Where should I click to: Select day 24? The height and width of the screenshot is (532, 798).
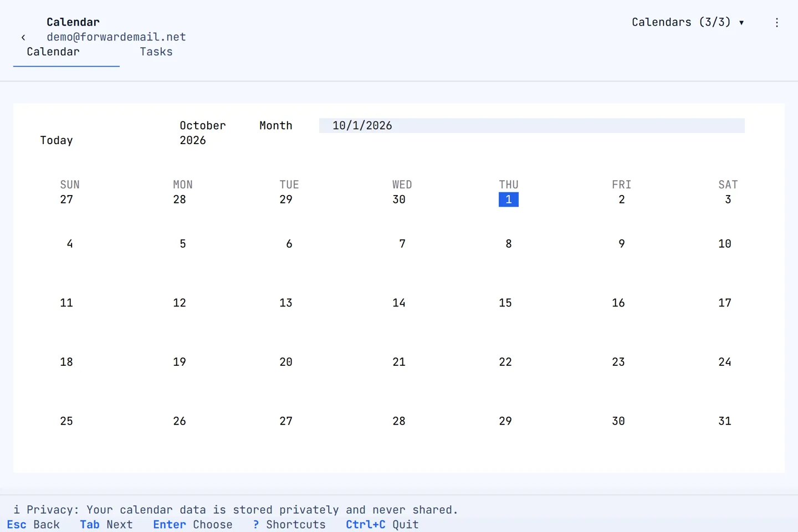725,362
